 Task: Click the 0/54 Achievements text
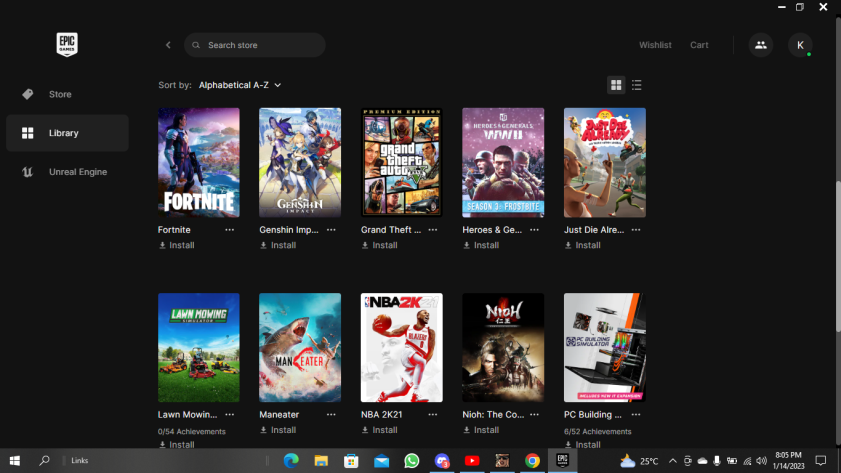pyautogui.click(x=191, y=432)
